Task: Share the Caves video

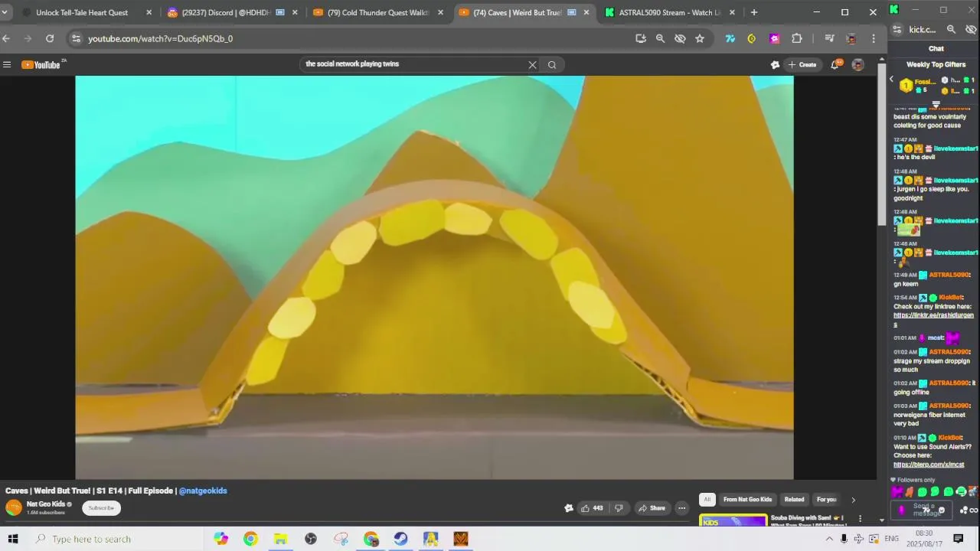Action: pyautogui.click(x=652, y=508)
